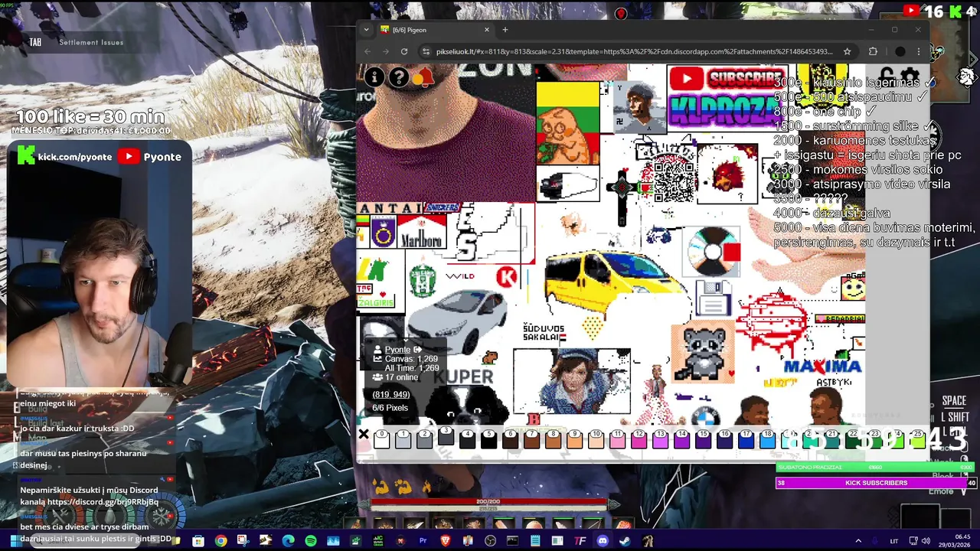Open the help question mark icon

(399, 77)
